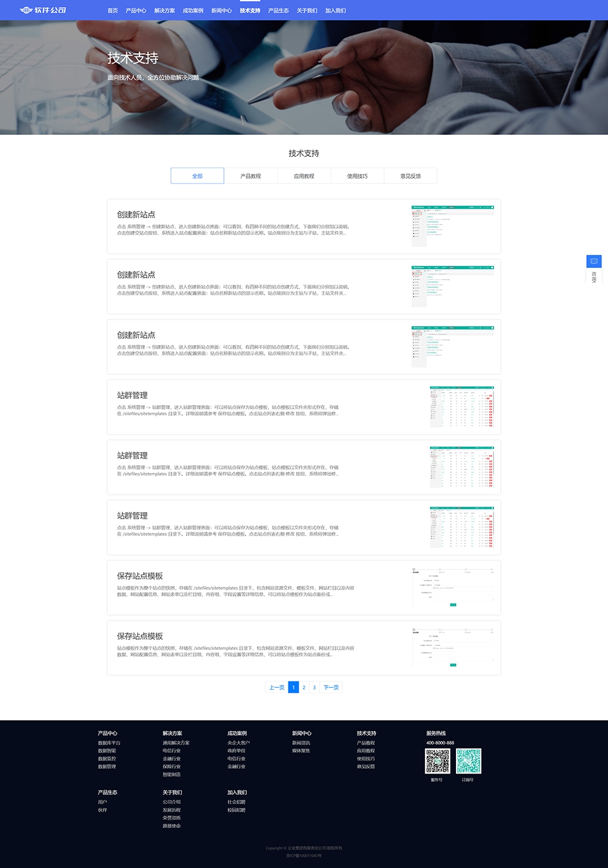Click 产品教程 in the footer 技术支持 column

[x=366, y=743]
